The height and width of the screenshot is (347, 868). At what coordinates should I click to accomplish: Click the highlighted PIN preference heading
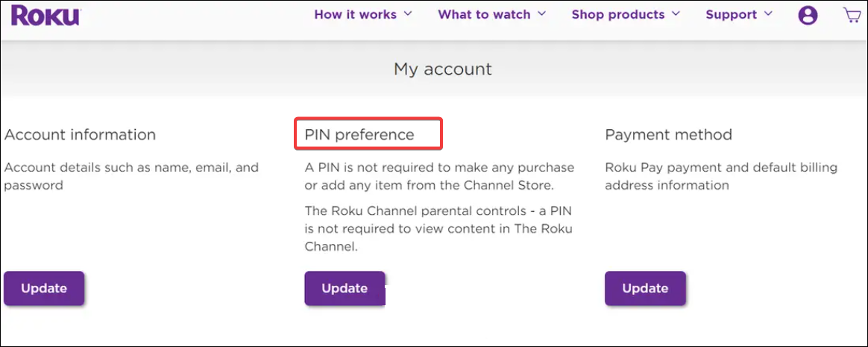pos(359,135)
